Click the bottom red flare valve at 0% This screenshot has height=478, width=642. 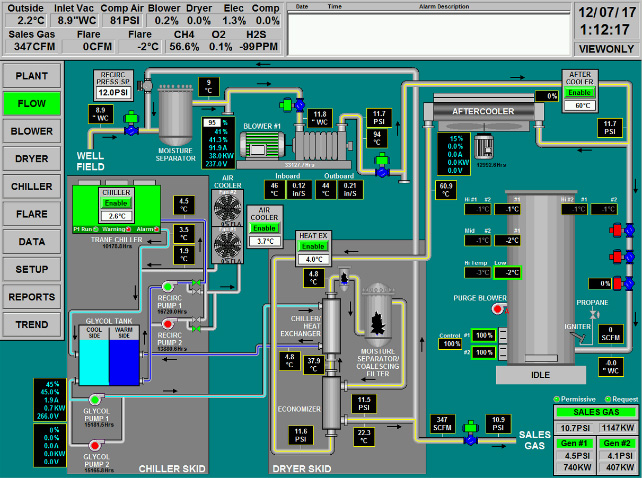pos(624,283)
